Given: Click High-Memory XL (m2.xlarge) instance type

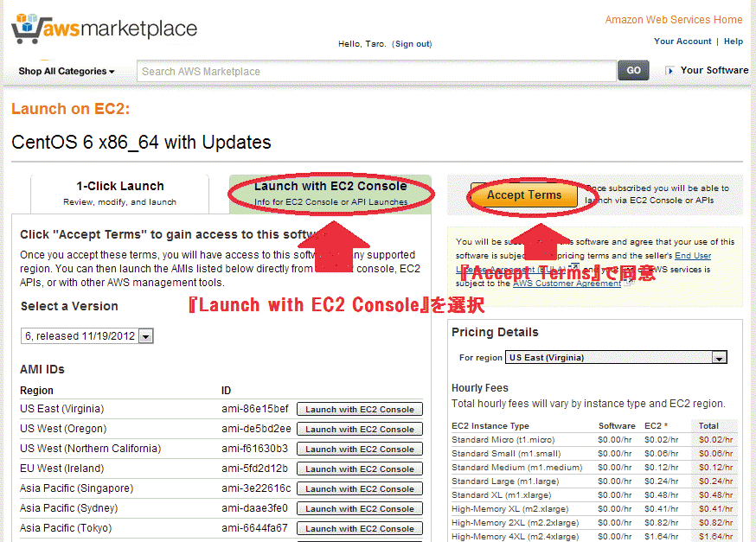Looking at the screenshot, I should coord(510,509).
